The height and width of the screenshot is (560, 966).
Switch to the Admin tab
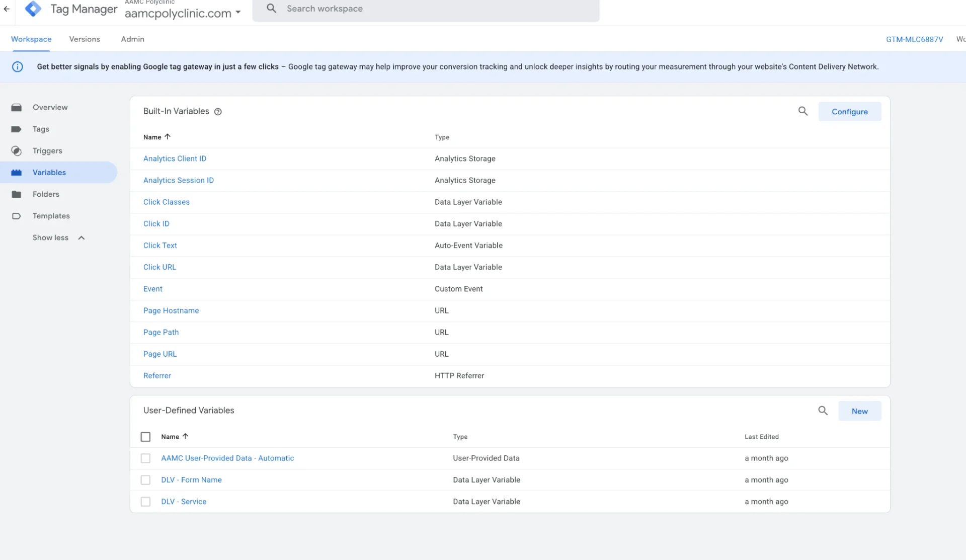132,39
